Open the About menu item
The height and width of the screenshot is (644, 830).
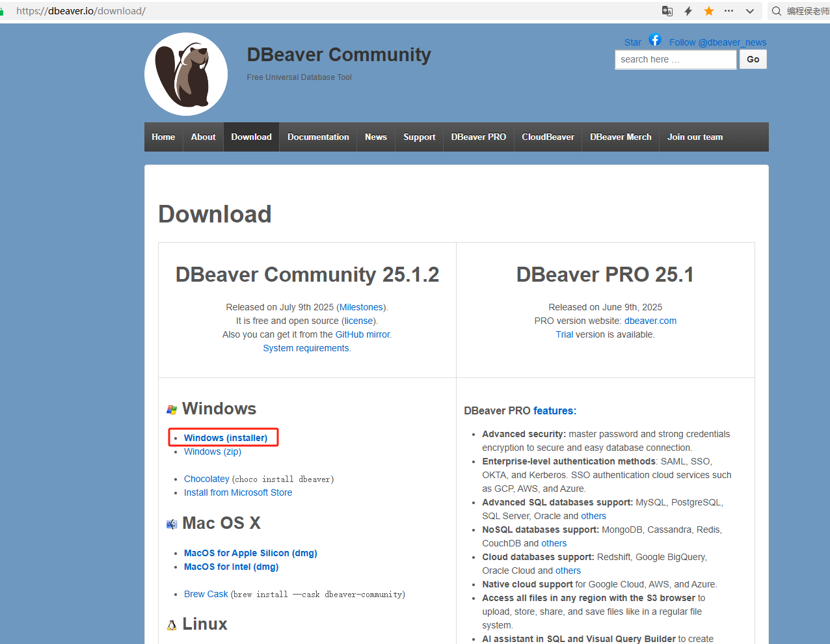coord(203,137)
